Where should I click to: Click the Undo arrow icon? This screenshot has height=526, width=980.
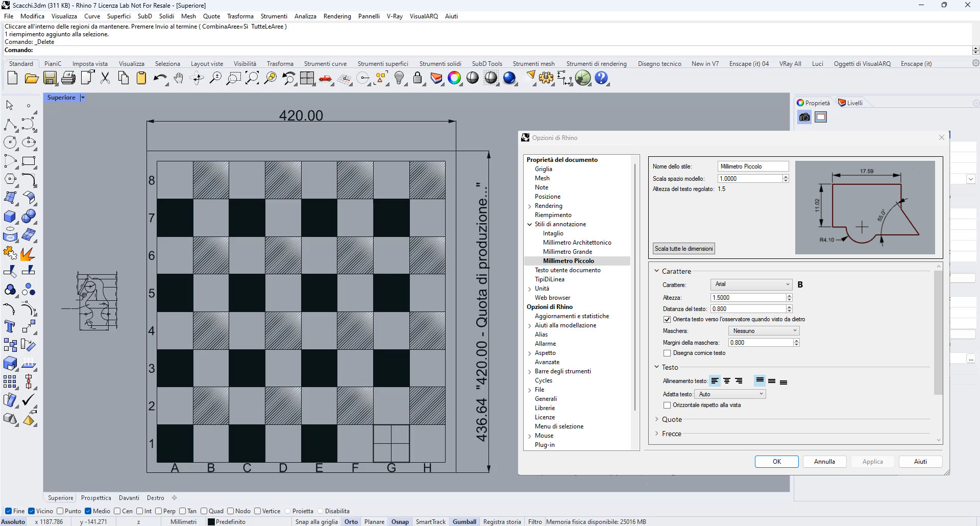coord(160,78)
